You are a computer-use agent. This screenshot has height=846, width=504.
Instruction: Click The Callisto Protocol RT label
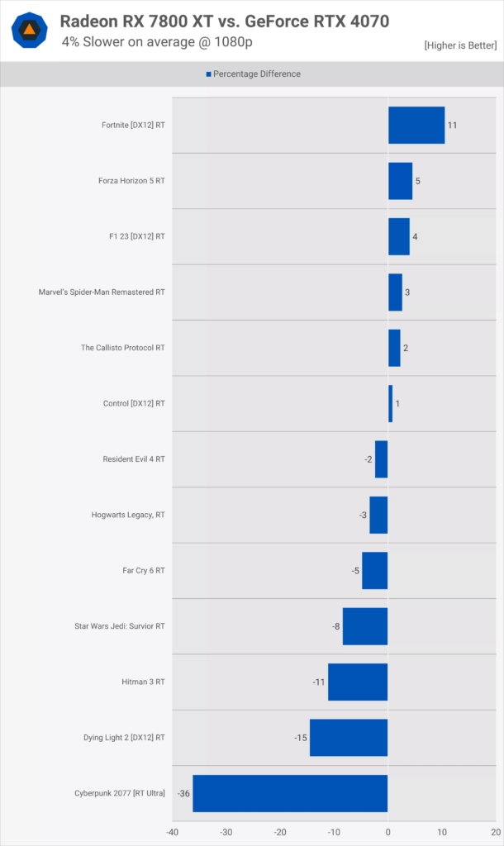coord(123,348)
